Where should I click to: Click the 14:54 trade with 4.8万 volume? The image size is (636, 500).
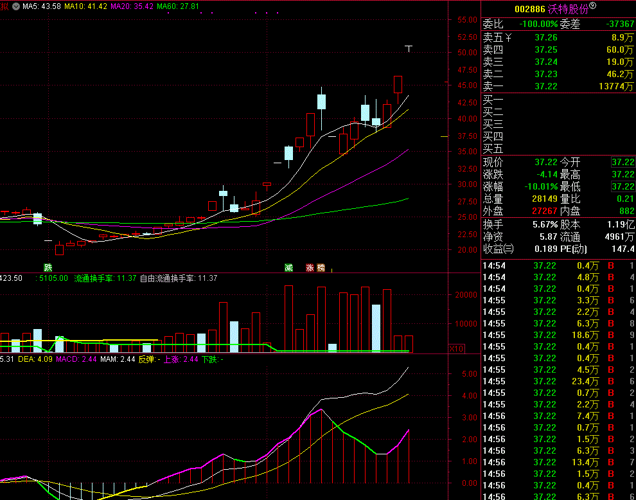(558, 277)
